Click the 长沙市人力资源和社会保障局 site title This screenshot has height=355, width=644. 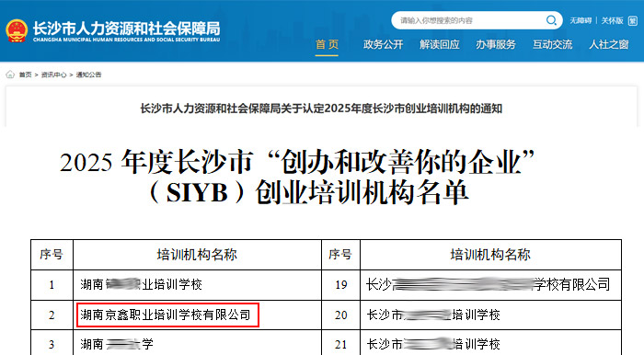tap(127, 29)
